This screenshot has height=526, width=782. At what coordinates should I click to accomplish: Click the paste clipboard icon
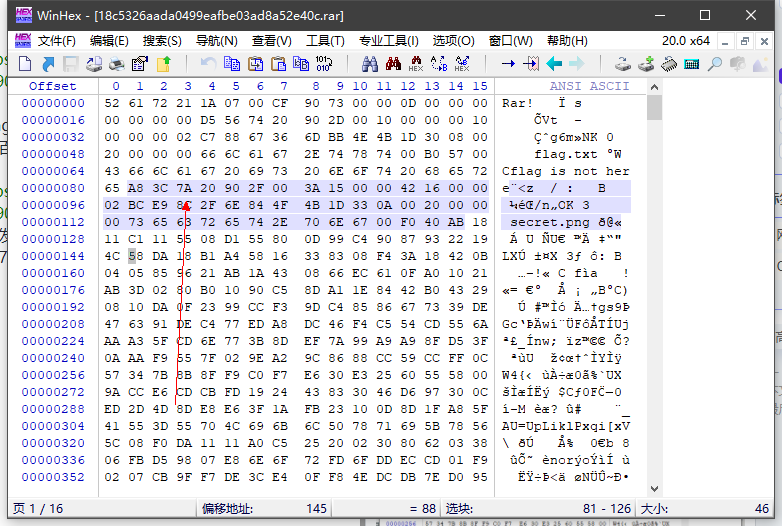point(278,64)
